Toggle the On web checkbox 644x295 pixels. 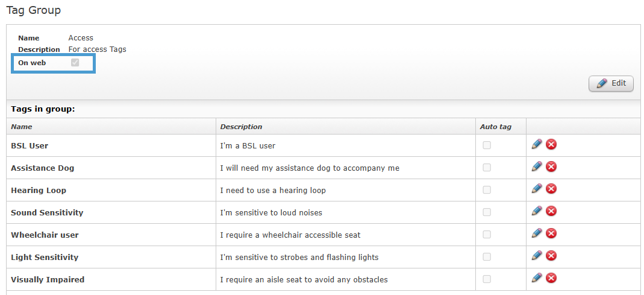pyautogui.click(x=75, y=63)
